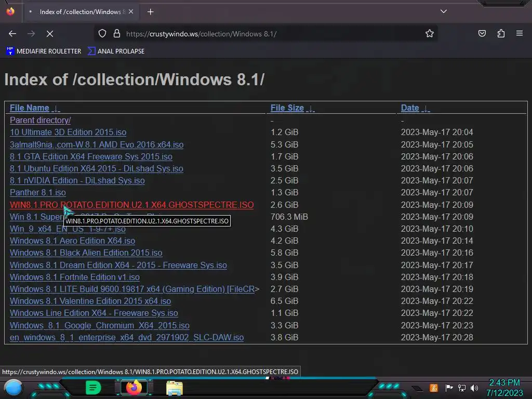Bookmark this page with the star
Image resolution: width=532 pixels, height=399 pixels.
pos(430,34)
